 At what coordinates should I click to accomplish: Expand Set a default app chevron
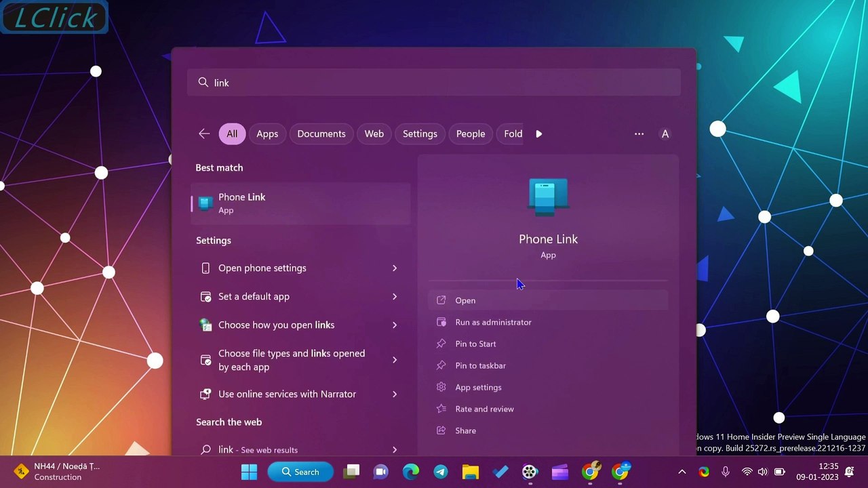(395, 297)
